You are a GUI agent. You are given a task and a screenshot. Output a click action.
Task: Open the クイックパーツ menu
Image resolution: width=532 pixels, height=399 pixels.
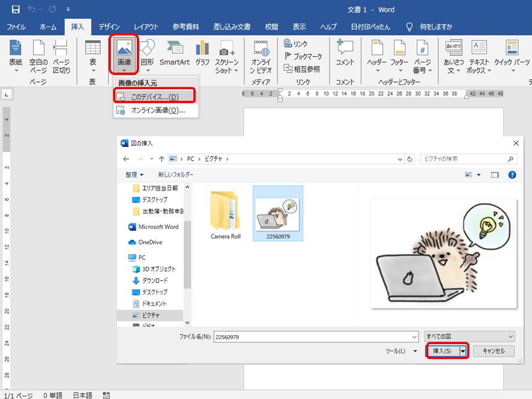(511, 56)
